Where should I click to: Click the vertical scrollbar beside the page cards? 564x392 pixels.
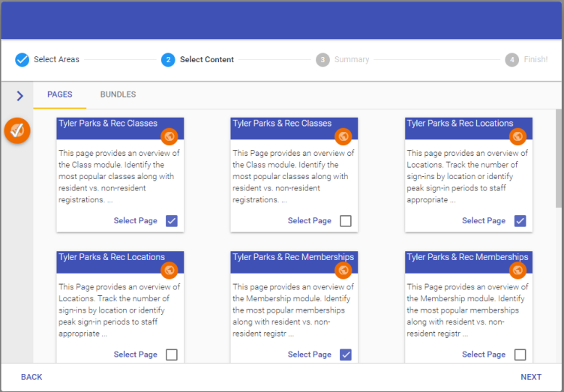coord(559,157)
